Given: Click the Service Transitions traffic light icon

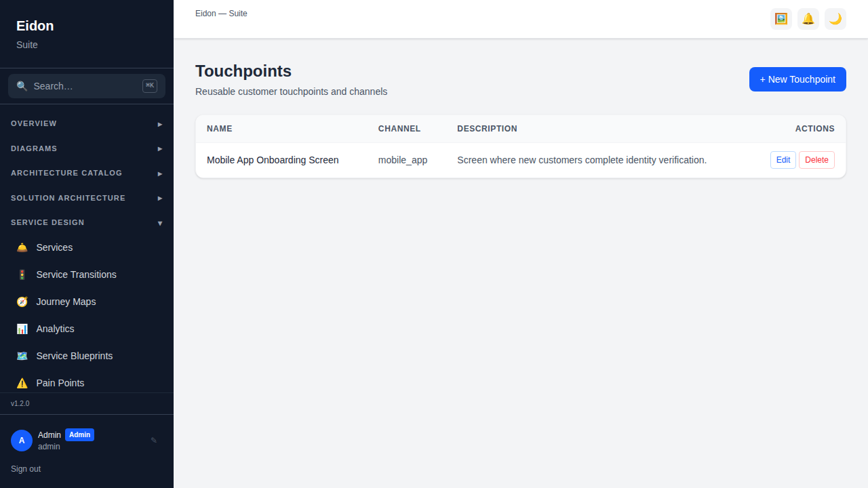Looking at the screenshot, I should point(22,274).
